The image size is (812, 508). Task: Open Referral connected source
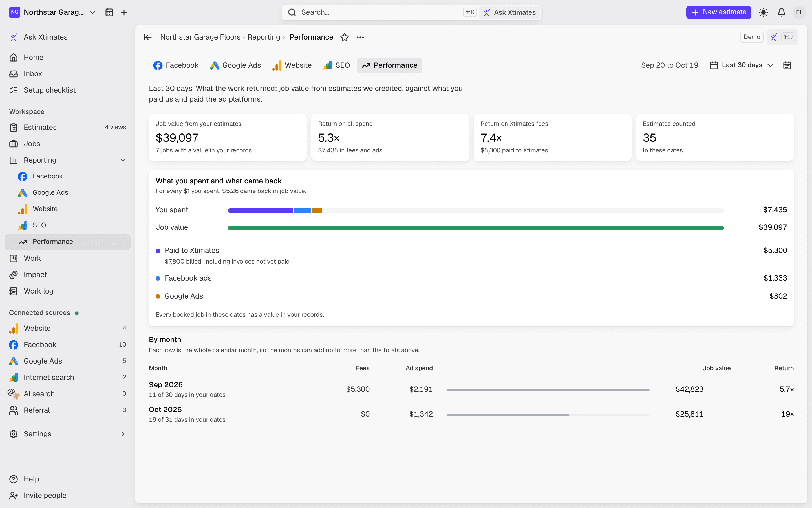pyautogui.click(x=67, y=410)
